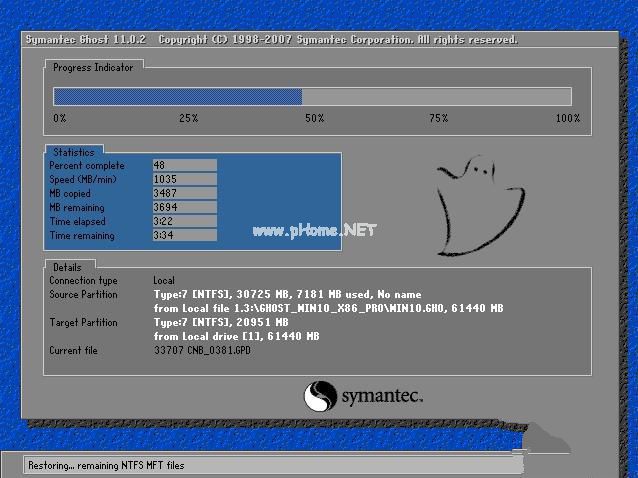Click the ghost mascot drawing
This screenshot has height=478, width=638.
(480, 205)
